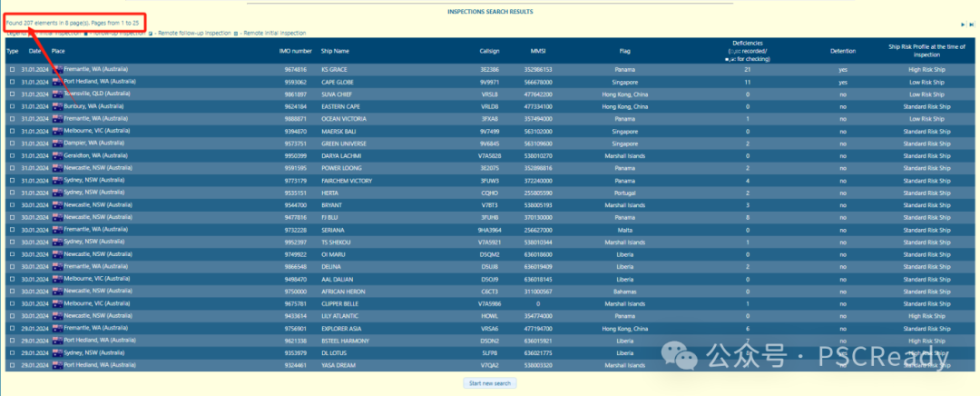Click the Ship Risk Profile column header
980x396 pixels.
(x=926, y=51)
